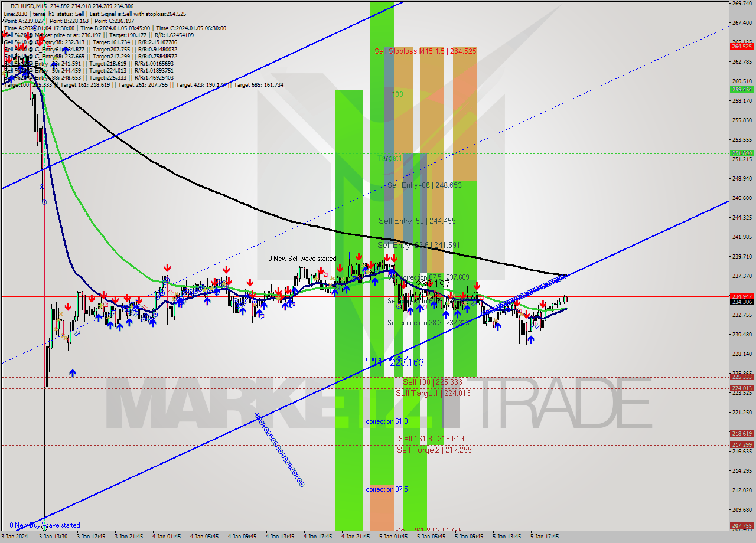This screenshot has width=756, height=543.
Task: Click the '5 Jan 17:45' time axis label
Action: (x=545, y=537)
